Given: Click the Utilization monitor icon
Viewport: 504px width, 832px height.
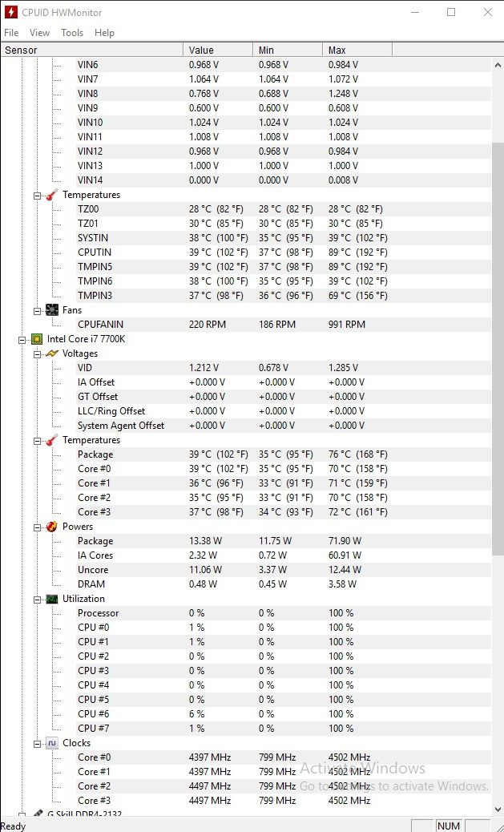Looking at the screenshot, I should [52, 599].
